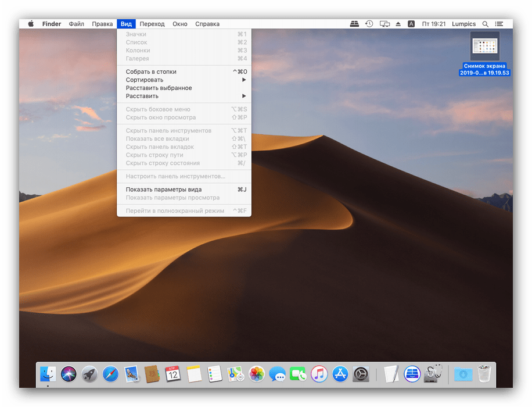Open Safari from the dock
The width and height of the screenshot is (532, 407).
pos(110,374)
